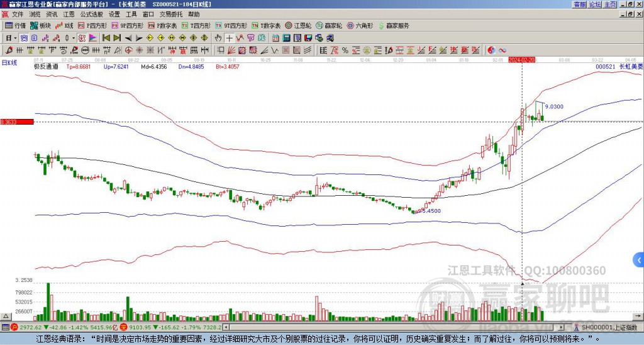The image size is (644, 345).
Task: Click the yin-yang taiji icon
Action: coord(491,50)
